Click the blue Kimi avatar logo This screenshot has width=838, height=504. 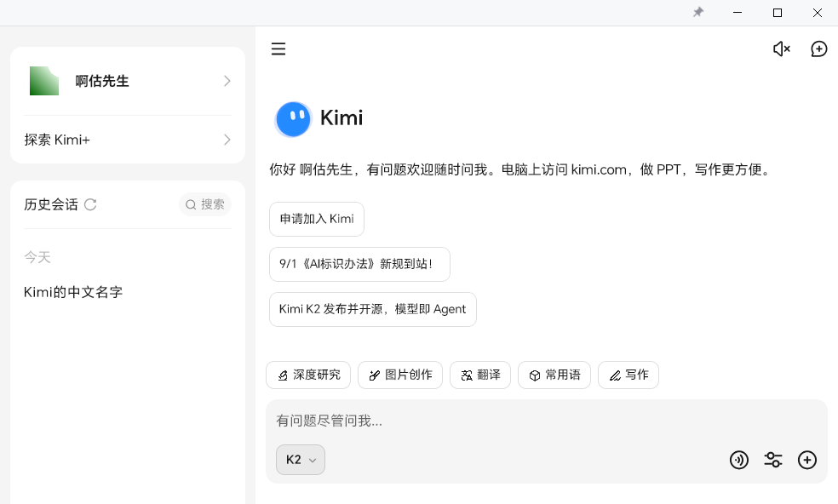[x=293, y=118]
